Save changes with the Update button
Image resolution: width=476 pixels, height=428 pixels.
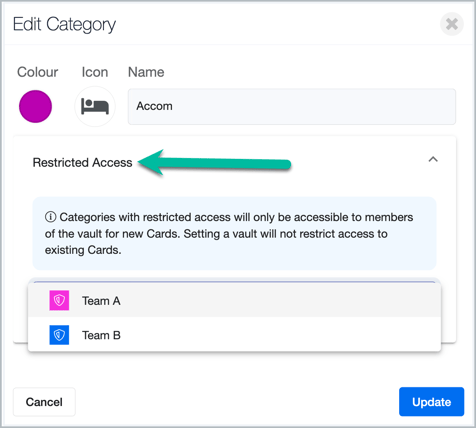(431, 402)
